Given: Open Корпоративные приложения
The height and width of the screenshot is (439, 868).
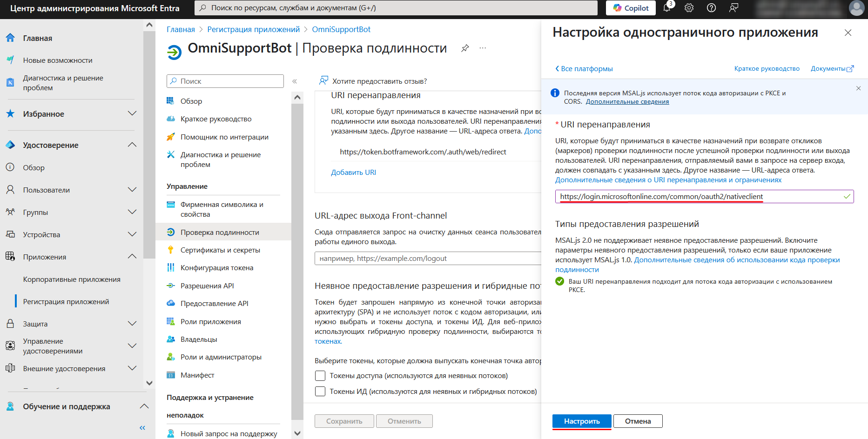Looking at the screenshot, I should 72,279.
